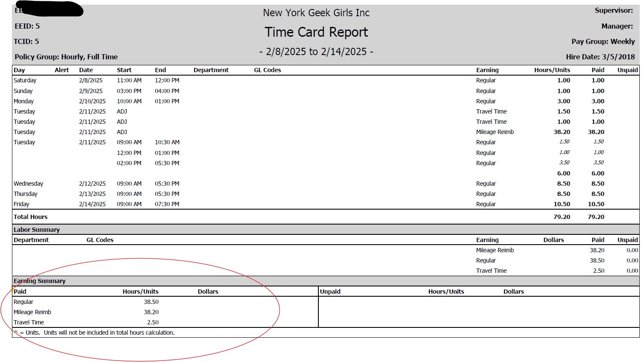Click the Time Card Report title
Viewport: 644px width, 362px height.
[x=316, y=32]
